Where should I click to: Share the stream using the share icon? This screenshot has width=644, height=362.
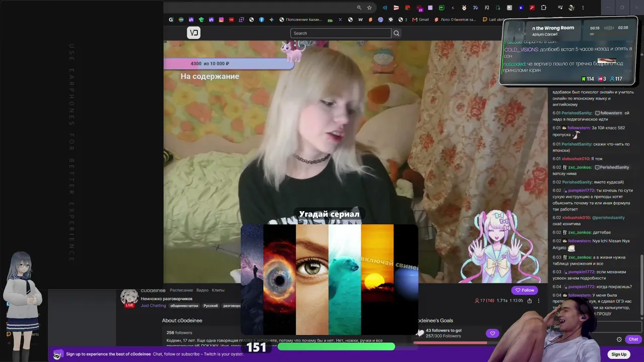pyautogui.click(x=529, y=301)
